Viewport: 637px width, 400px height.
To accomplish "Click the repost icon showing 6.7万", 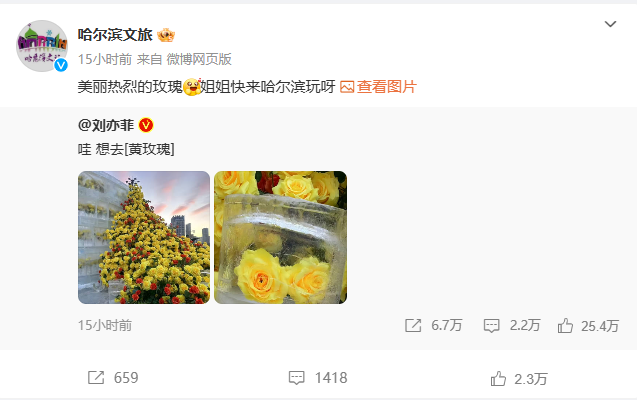I will [x=413, y=326].
